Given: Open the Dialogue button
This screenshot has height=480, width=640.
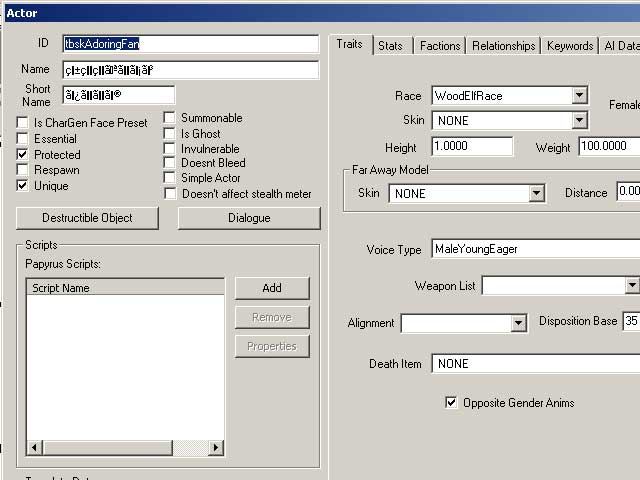Looking at the screenshot, I should tap(249, 218).
